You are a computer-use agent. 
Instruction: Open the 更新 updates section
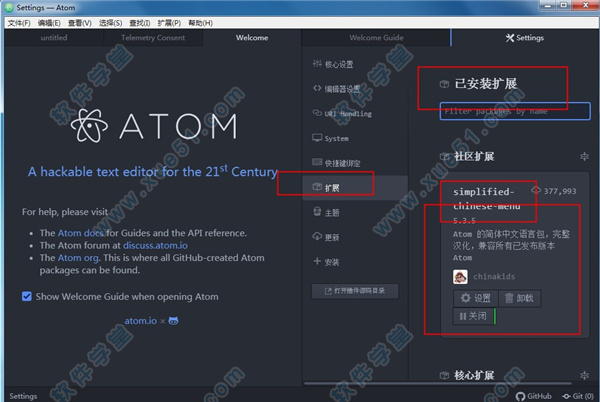[x=326, y=237]
